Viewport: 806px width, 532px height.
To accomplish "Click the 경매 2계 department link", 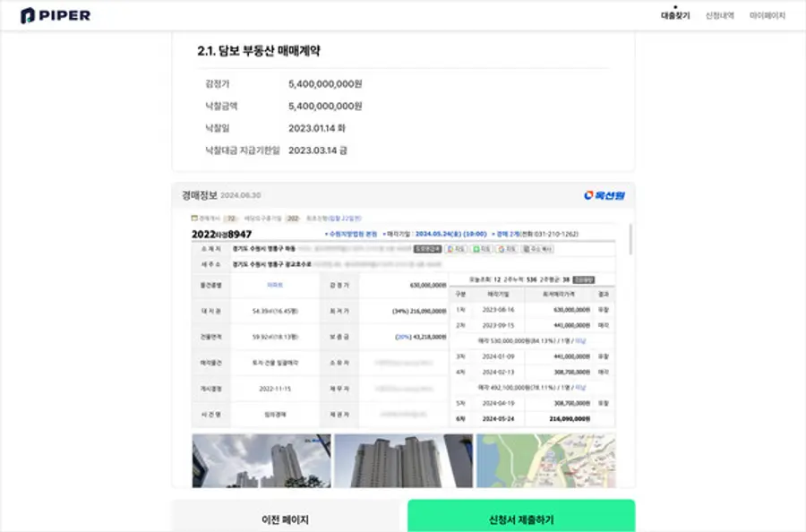I will [x=509, y=233].
